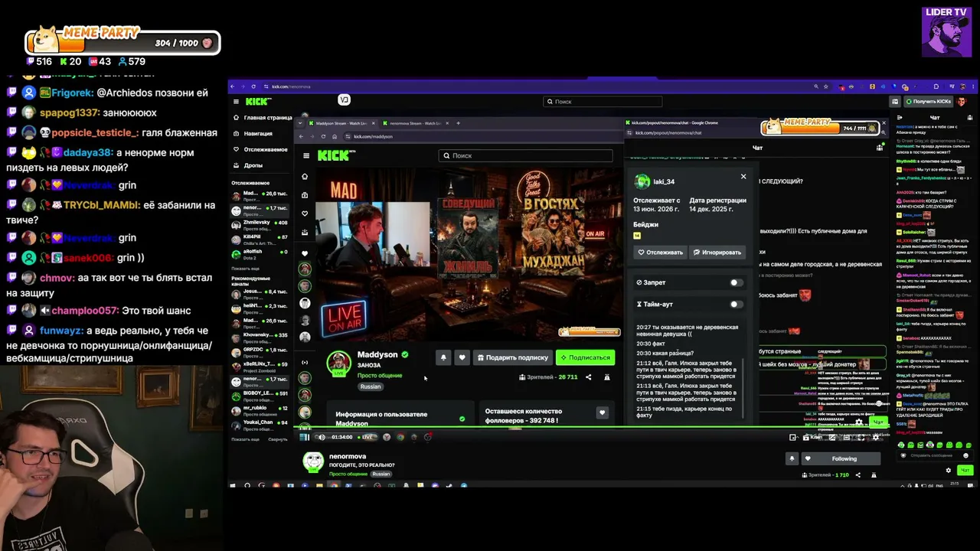Open the profile avatar menu beside Получить KICKs
The image size is (980, 551).
click(962, 101)
